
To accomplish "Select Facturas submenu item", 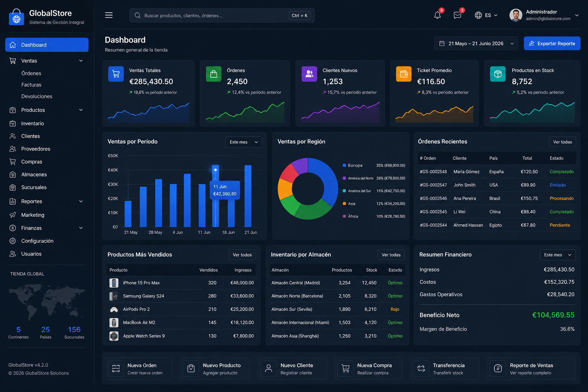I will click(31, 85).
